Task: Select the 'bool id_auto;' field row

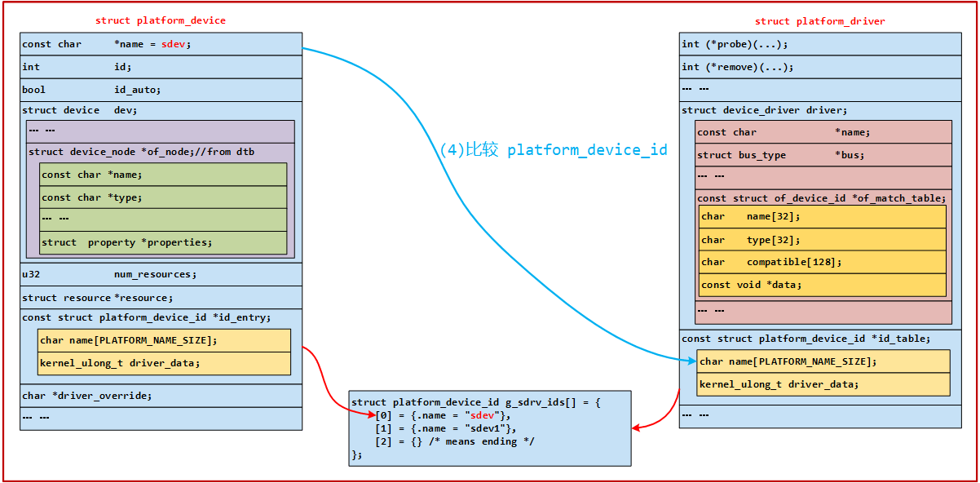Action: point(161,90)
